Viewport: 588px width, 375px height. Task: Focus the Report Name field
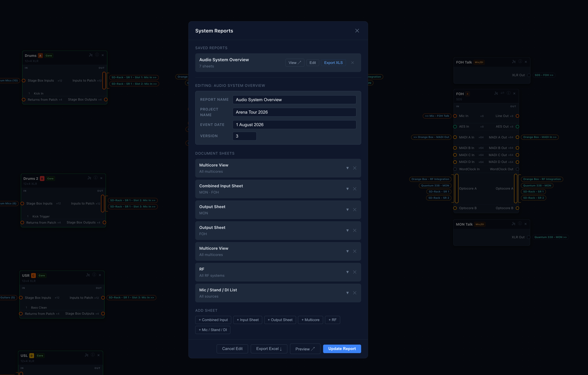pos(294,100)
